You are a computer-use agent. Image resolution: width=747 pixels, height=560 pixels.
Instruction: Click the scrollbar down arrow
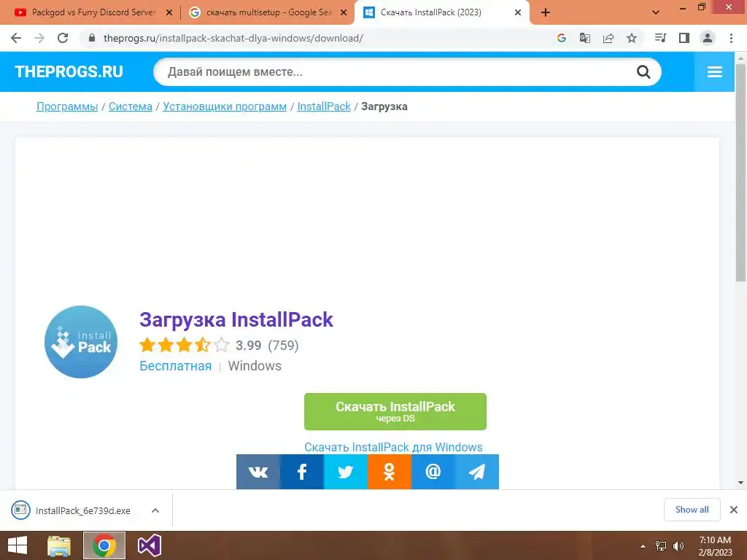click(741, 483)
